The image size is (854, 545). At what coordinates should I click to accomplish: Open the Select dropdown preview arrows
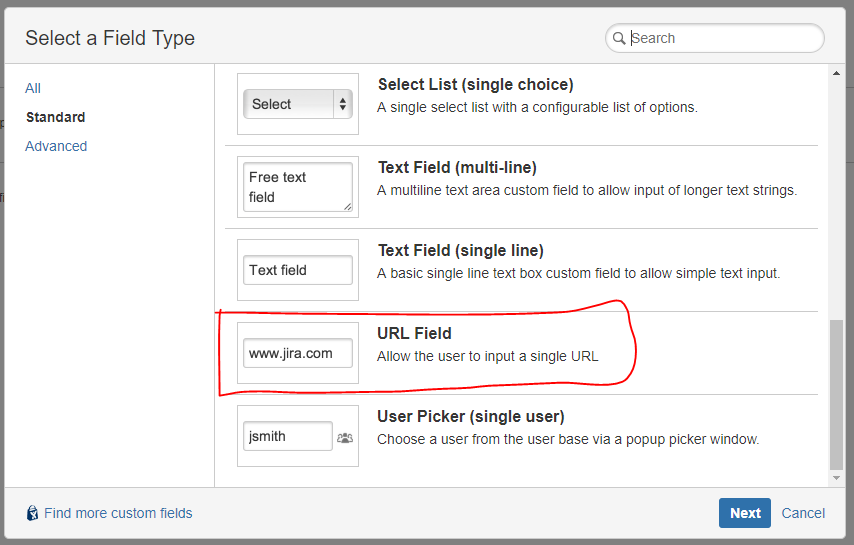click(x=343, y=104)
